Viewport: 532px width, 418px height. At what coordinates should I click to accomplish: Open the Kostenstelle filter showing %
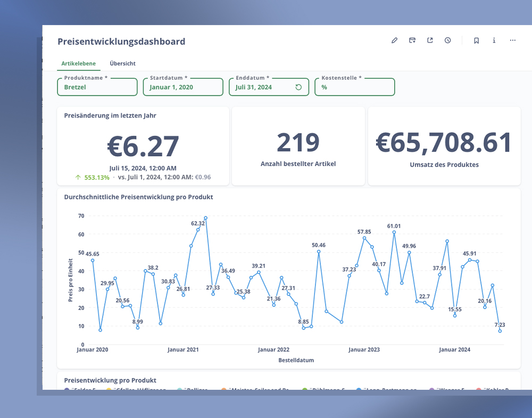(x=354, y=87)
